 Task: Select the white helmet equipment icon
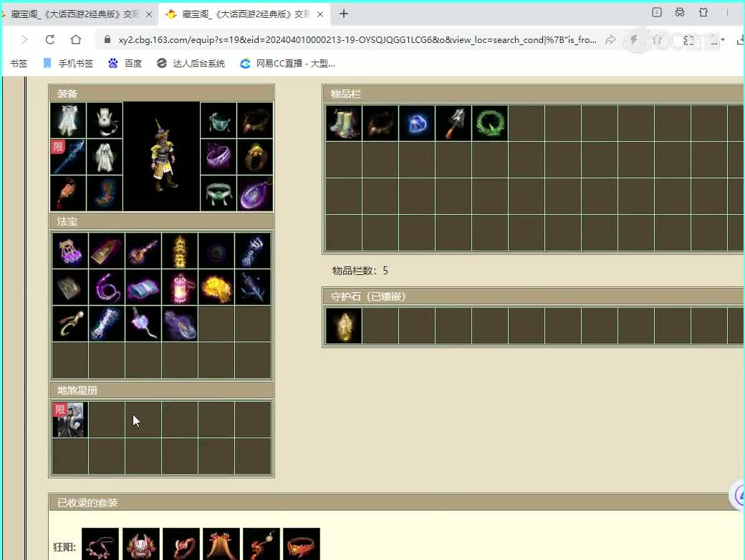105,120
